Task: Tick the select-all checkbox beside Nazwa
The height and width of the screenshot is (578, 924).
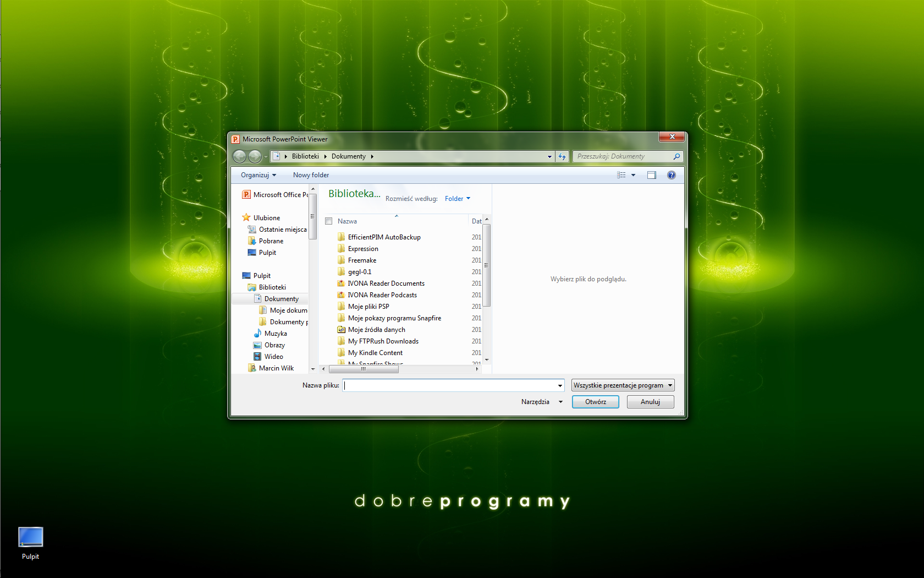Action: (x=329, y=221)
